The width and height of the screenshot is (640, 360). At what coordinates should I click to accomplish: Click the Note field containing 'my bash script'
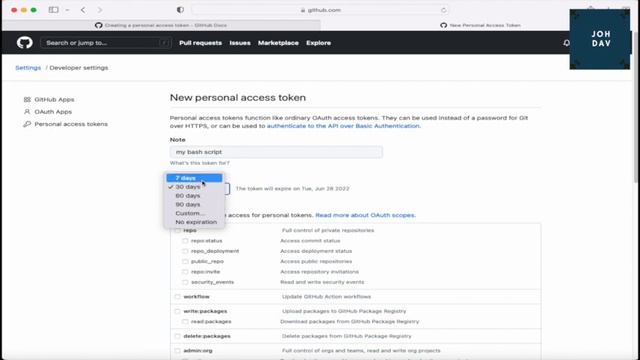pyautogui.click(x=276, y=152)
